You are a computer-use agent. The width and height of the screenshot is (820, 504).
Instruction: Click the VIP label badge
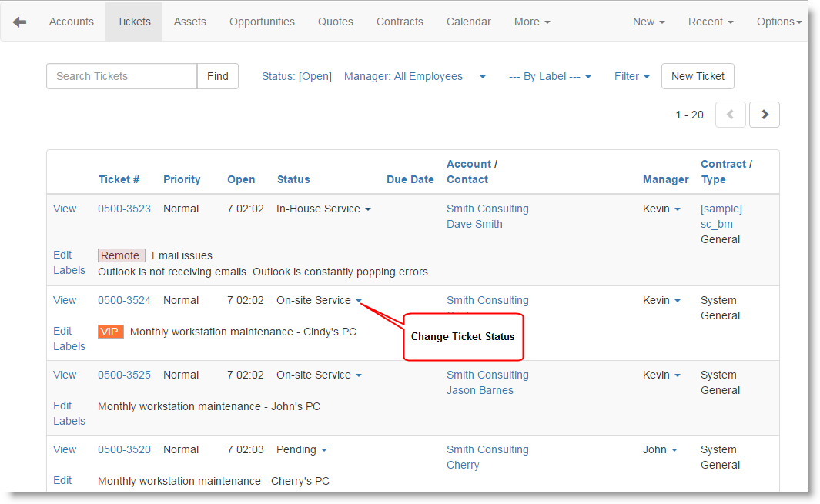[x=110, y=332]
